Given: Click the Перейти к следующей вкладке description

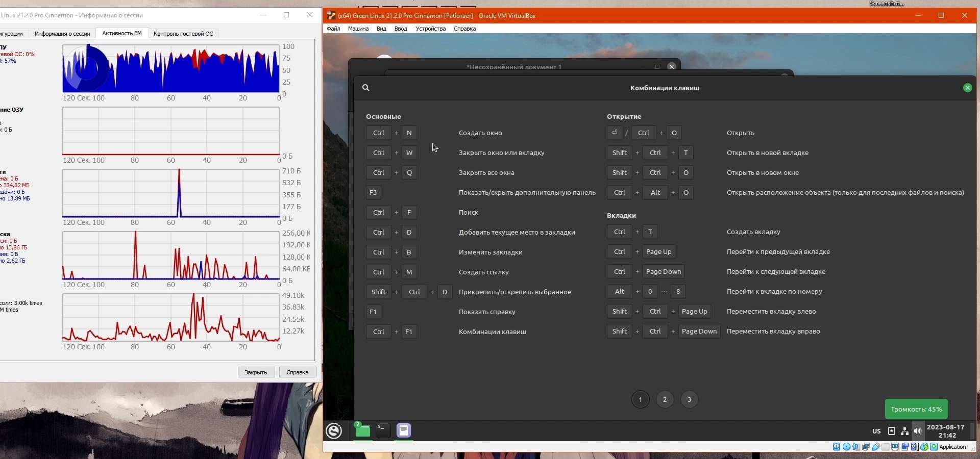Looking at the screenshot, I should point(776,272).
